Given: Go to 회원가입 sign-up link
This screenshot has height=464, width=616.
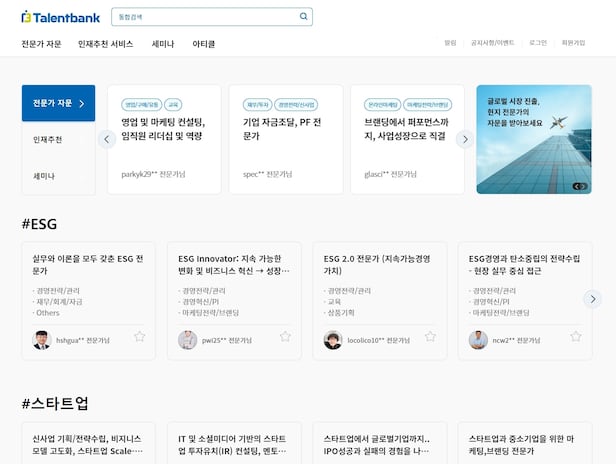Looking at the screenshot, I should tap(573, 43).
